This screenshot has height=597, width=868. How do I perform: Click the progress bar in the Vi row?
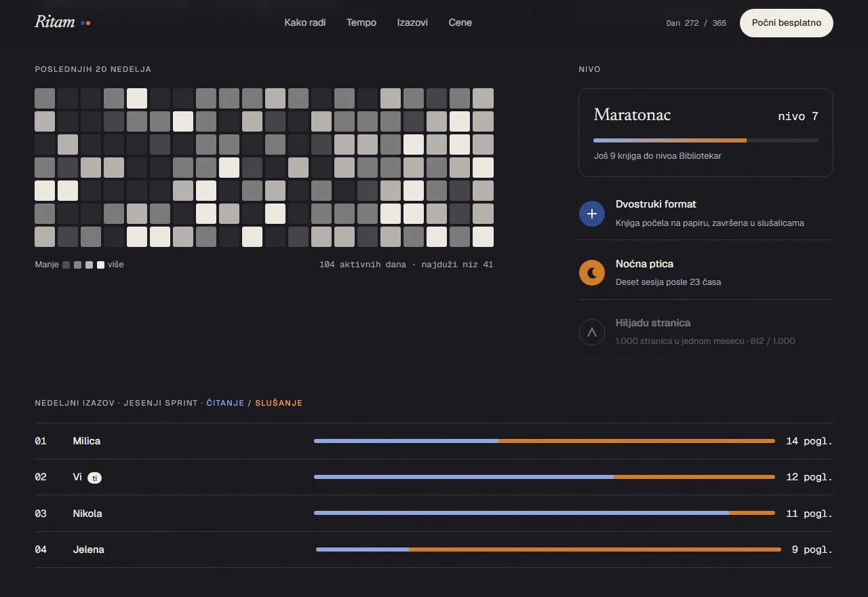(x=545, y=477)
